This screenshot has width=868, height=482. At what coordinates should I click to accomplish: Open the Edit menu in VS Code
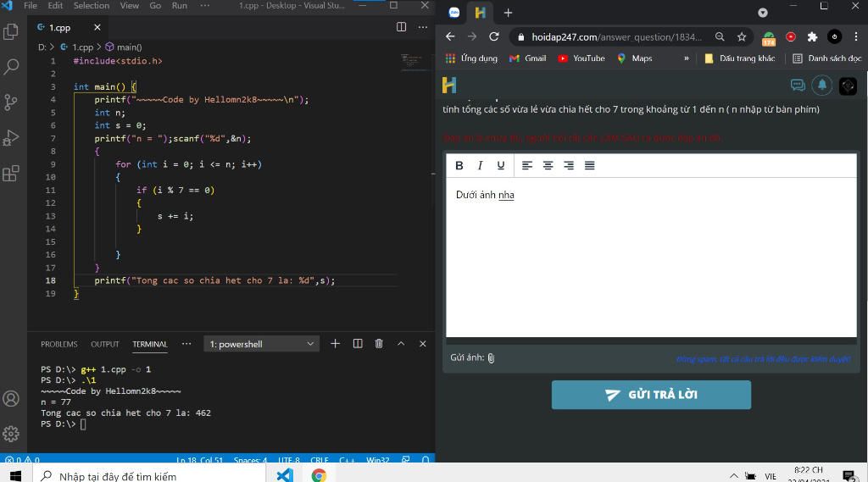point(55,6)
